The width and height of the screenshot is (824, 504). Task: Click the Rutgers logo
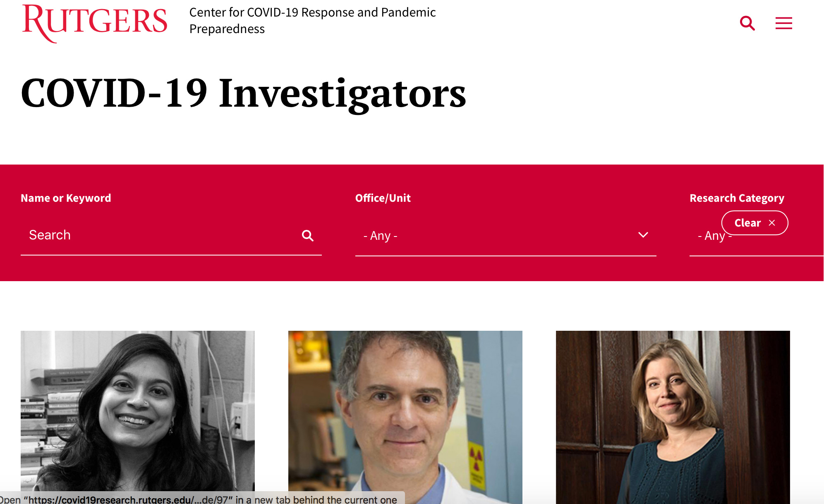tap(95, 23)
